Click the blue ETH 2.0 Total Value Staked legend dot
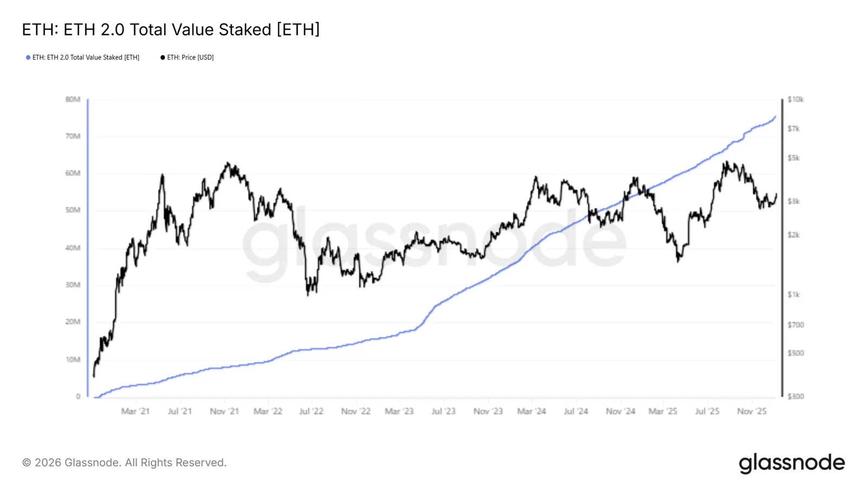The height and width of the screenshot is (488, 868). [28, 57]
